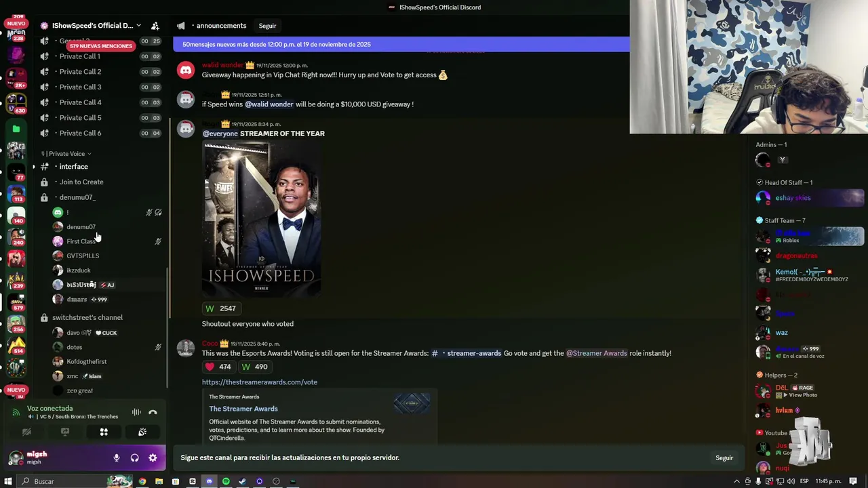Click @walid wonder mention
The image size is (868, 488).
[269, 104]
